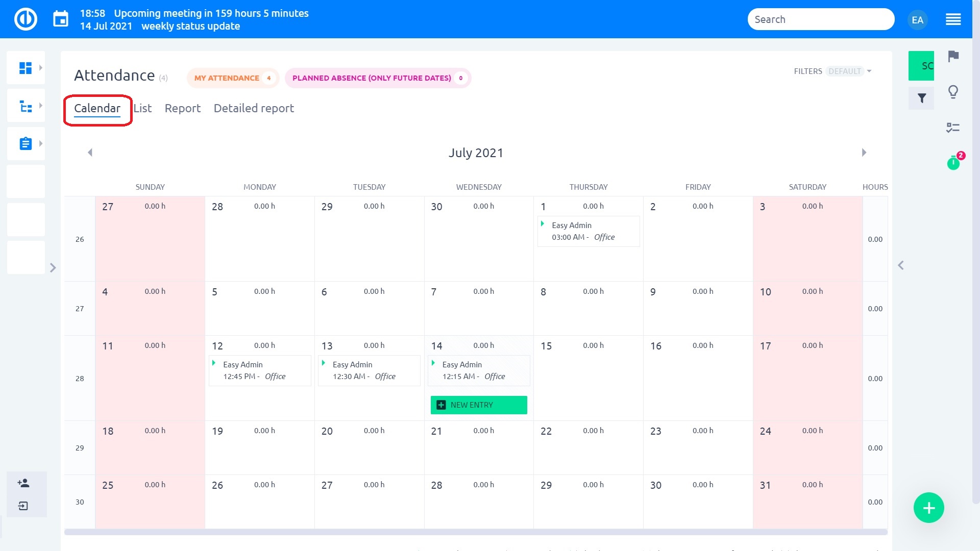The width and height of the screenshot is (980, 551).
Task: Expand the clipboard sidebar item arrow
Action: [41, 143]
